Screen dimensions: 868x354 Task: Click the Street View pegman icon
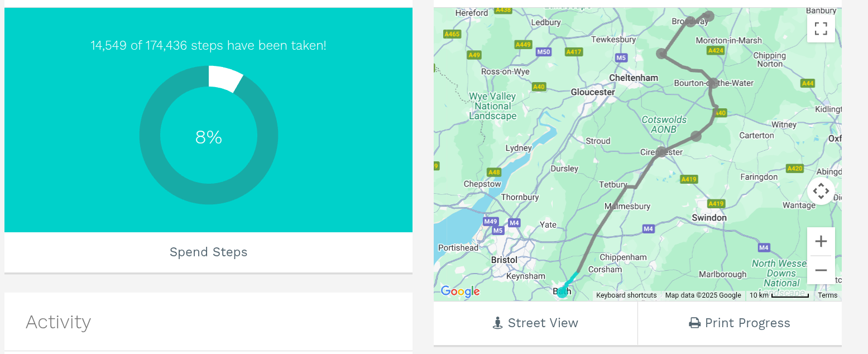[x=498, y=322]
